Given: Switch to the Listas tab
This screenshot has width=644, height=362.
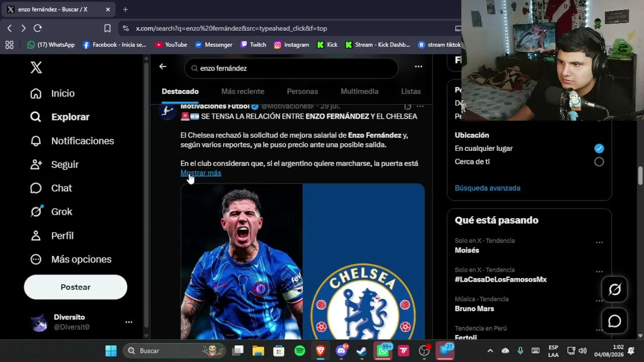Looking at the screenshot, I should (x=411, y=92).
